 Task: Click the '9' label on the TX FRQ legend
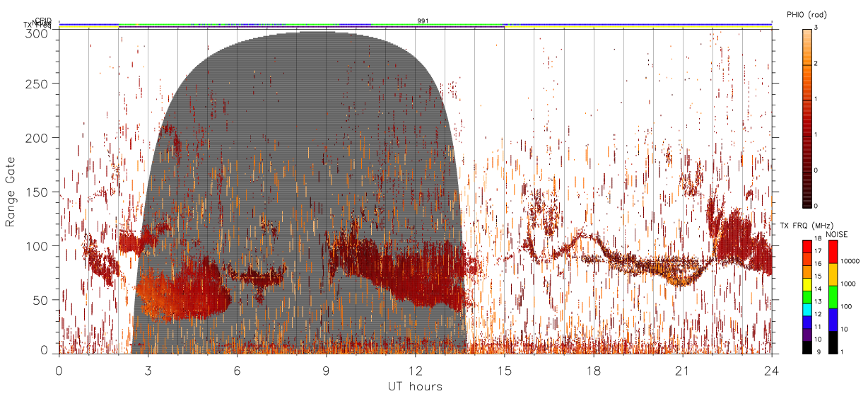tap(819, 351)
